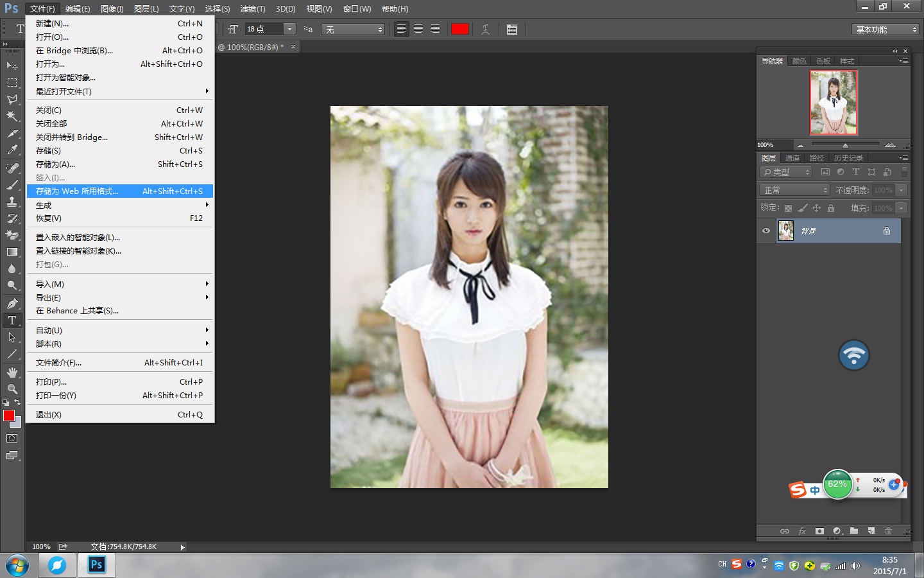Select the Eraser tool
The image size is (924, 578).
click(12, 235)
